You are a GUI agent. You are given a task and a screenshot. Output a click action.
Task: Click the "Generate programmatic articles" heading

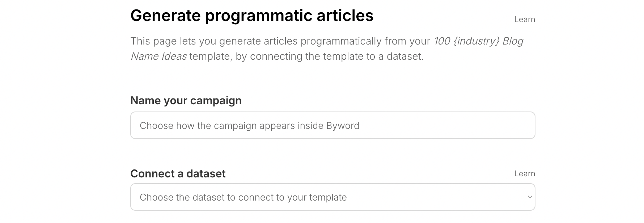click(x=252, y=16)
